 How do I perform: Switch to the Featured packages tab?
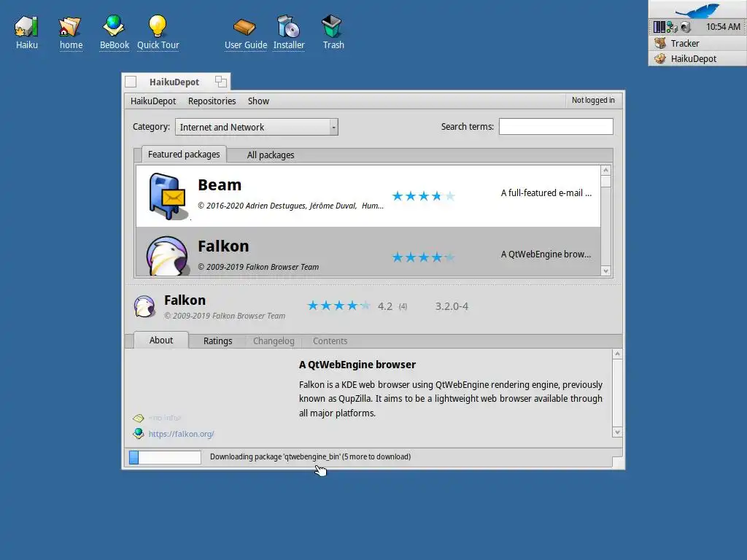(x=184, y=155)
